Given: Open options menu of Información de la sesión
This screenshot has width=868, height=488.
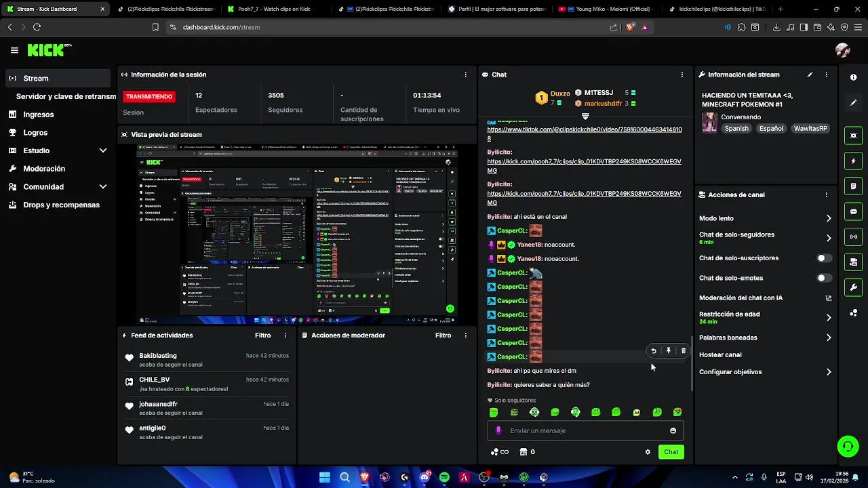Looking at the screenshot, I should click(x=465, y=75).
